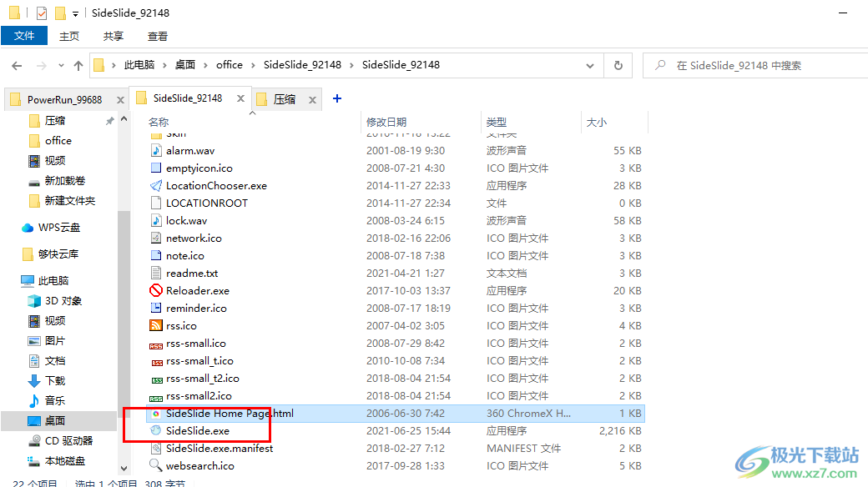Select the alarm.wav file icon
The image size is (868, 487).
click(156, 151)
